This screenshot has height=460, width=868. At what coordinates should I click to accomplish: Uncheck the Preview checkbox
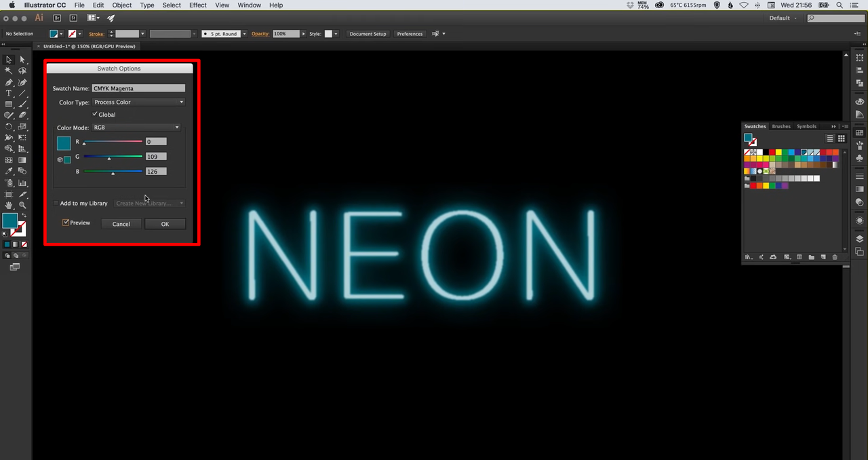tap(66, 223)
